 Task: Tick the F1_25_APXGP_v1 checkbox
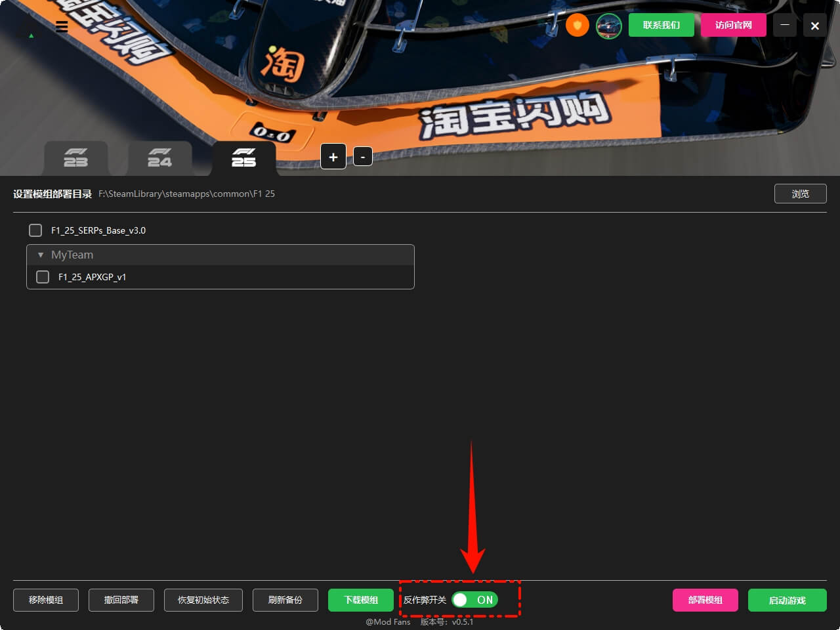[43, 277]
